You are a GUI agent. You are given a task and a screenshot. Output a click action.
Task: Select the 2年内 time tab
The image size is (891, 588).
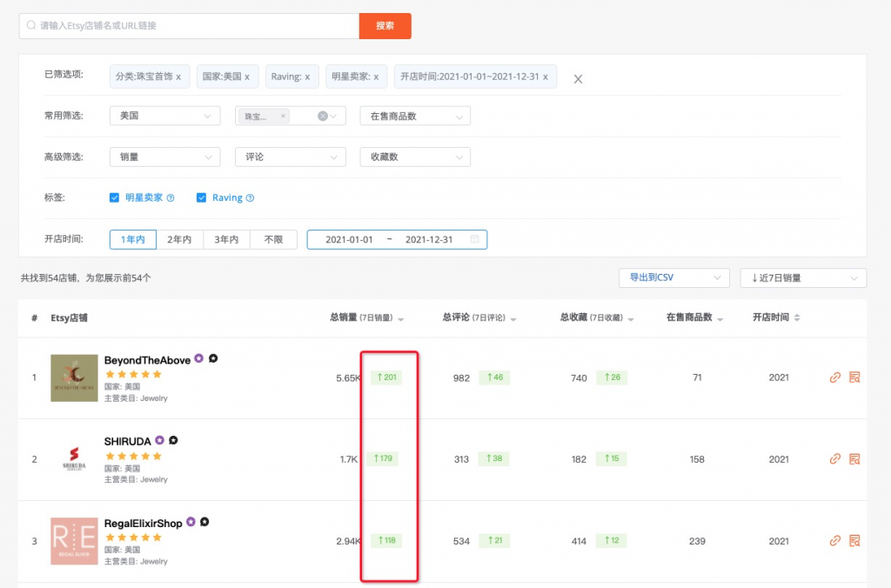tap(179, 239)
